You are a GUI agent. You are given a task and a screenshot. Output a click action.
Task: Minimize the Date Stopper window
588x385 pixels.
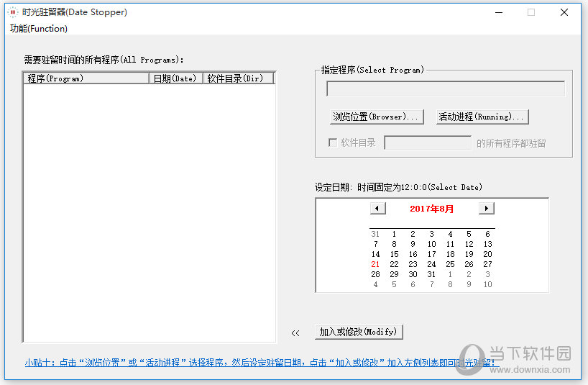point(499,12)
